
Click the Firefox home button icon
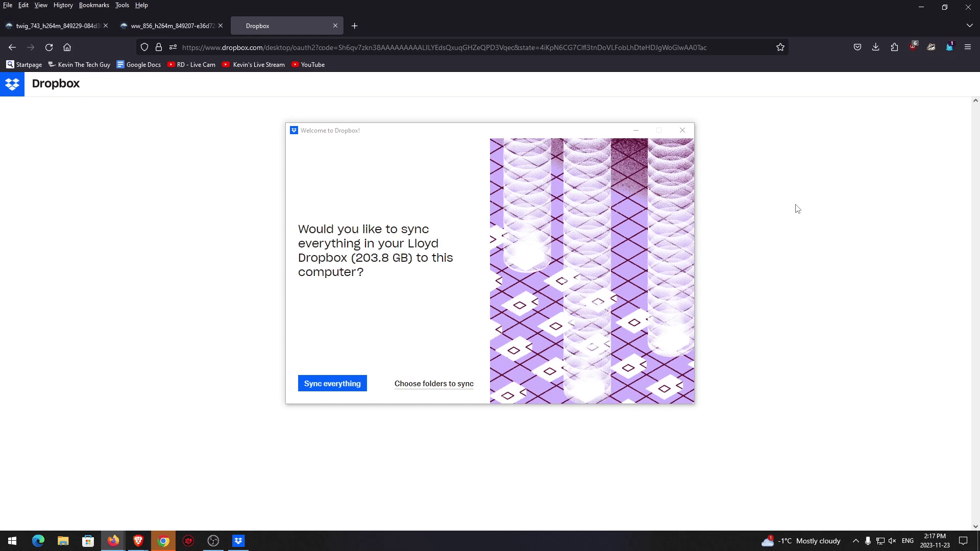(67, 47)
